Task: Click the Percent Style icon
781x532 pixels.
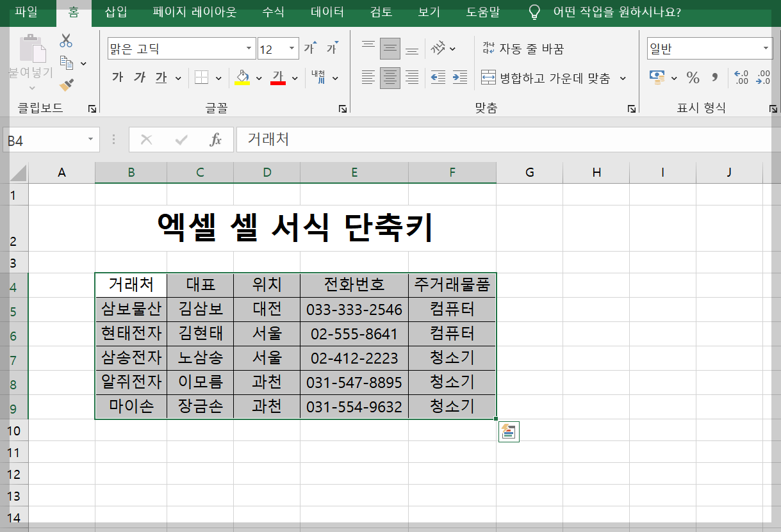Action: (x=693, y=77)
